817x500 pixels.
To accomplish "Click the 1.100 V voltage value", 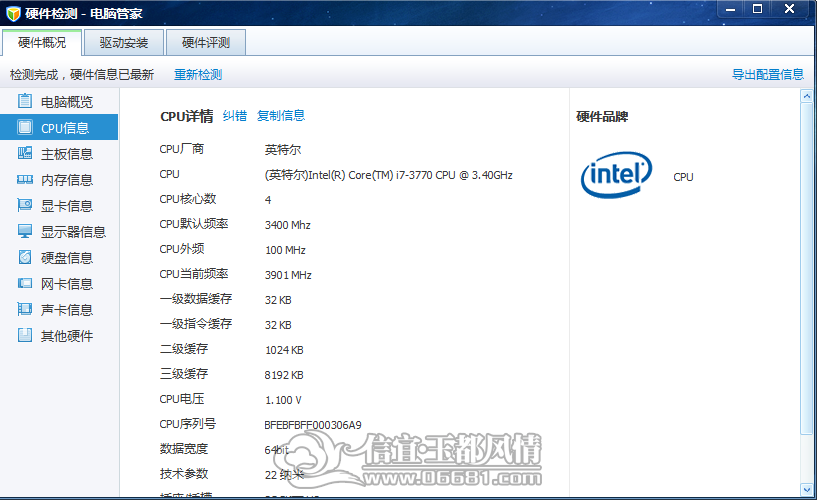I will [x=283, y=400].
